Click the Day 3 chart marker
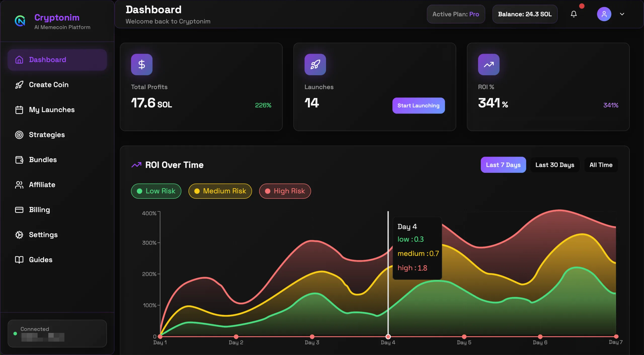The height and width of the screenshot is (355, 644). pyautogui.click(x=312, y=337)
